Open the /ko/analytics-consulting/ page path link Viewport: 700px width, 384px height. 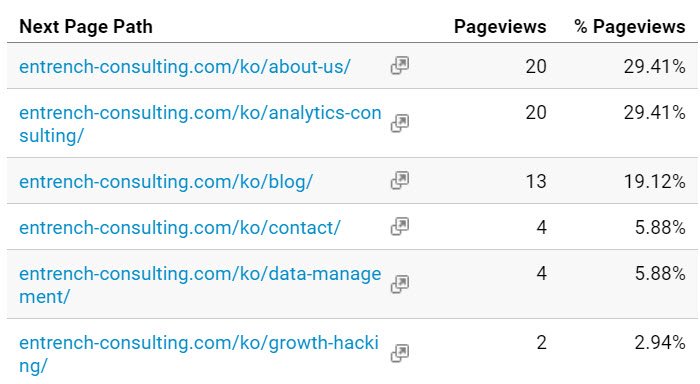pos(200,124)
